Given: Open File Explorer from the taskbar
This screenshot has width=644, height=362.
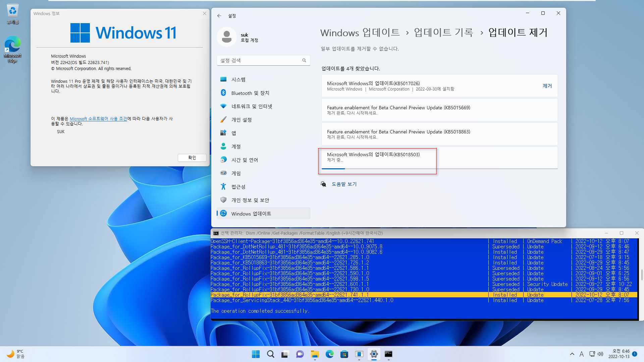Looking at the screenshot, I should click(315, 354).
